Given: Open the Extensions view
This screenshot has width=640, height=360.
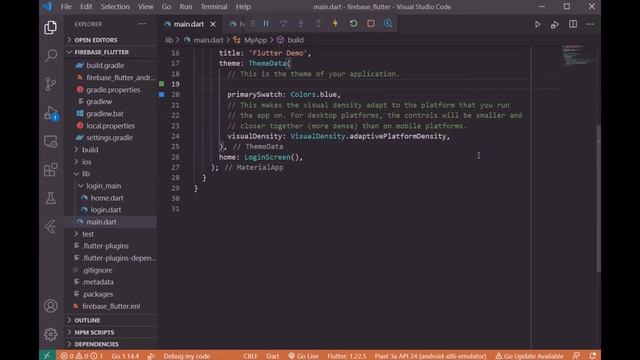Looking at the screenshot, I should (51, 170).
